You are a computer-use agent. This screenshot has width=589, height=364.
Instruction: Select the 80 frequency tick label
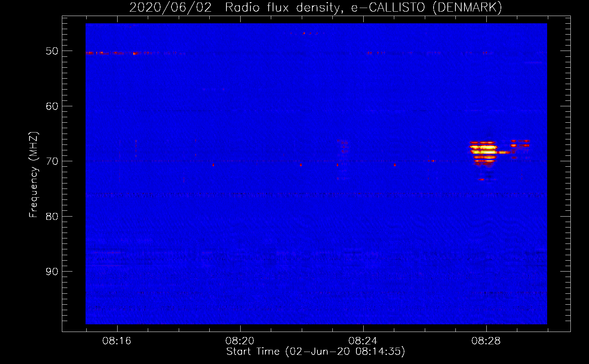[x=52, y=217]
